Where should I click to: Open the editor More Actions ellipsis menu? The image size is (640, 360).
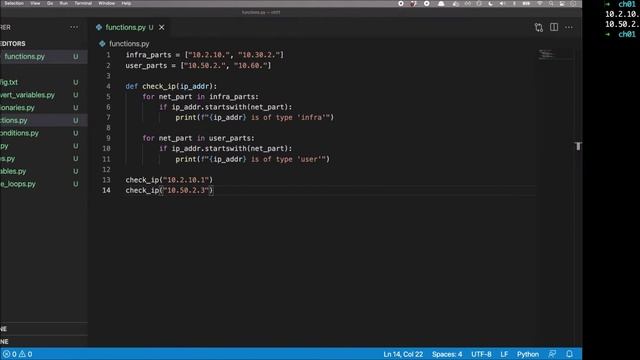569,27
